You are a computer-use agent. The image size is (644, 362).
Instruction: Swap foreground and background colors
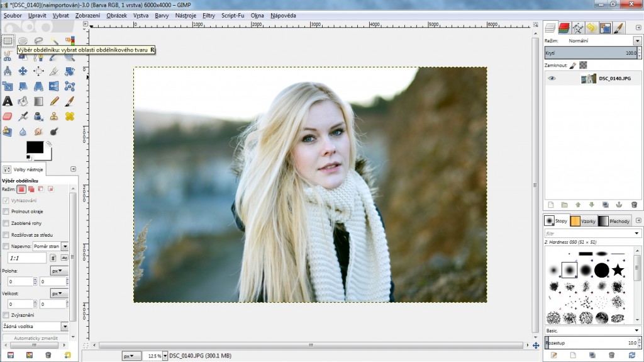[49, 144]
